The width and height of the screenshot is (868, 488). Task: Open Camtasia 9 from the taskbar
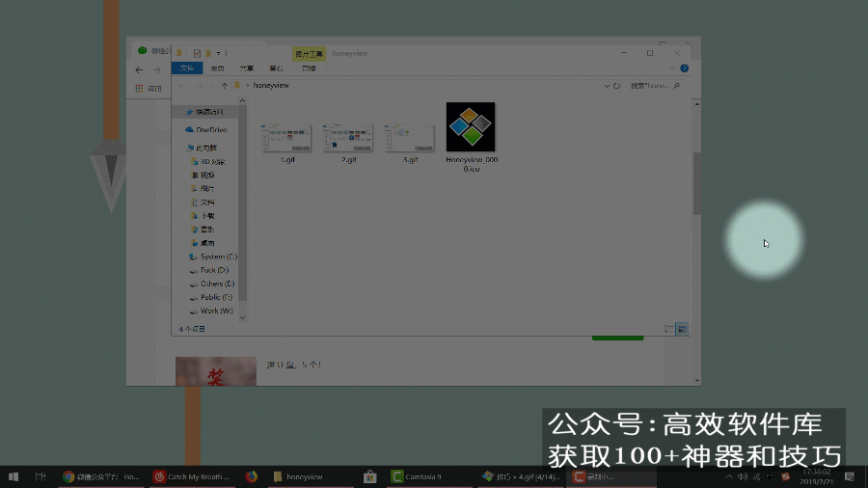point(418,476)
